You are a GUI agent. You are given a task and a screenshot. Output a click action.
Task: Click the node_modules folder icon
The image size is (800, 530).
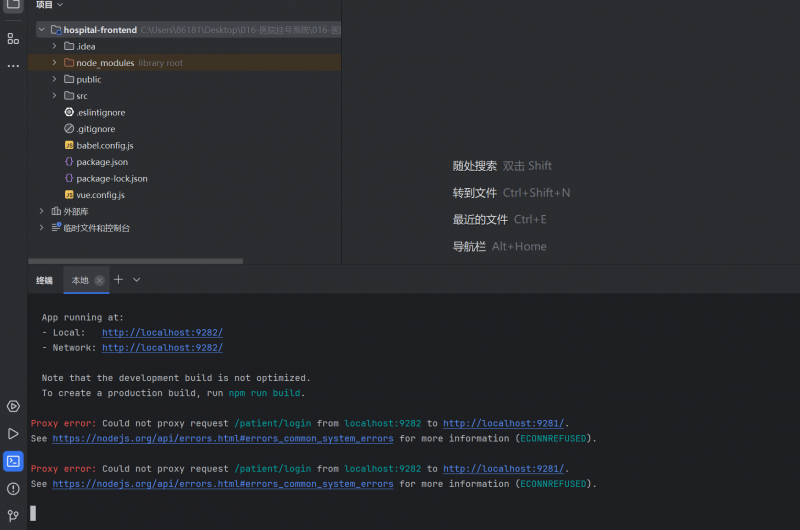point(69,62)
